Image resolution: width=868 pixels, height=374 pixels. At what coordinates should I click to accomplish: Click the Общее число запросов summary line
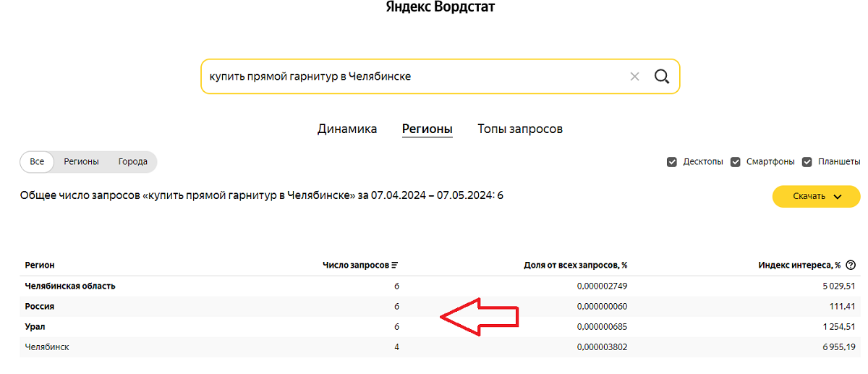262,195
